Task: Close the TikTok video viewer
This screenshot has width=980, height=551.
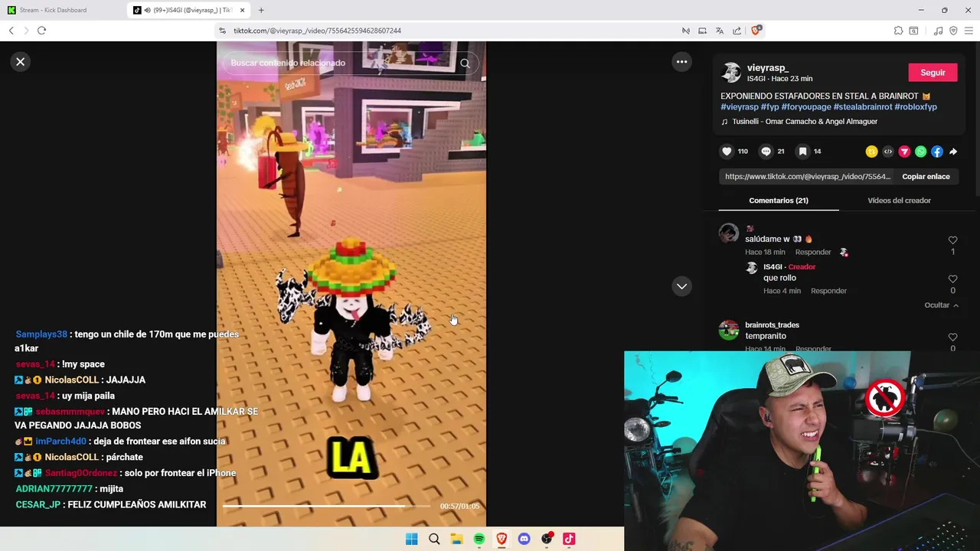Action: 21,62
